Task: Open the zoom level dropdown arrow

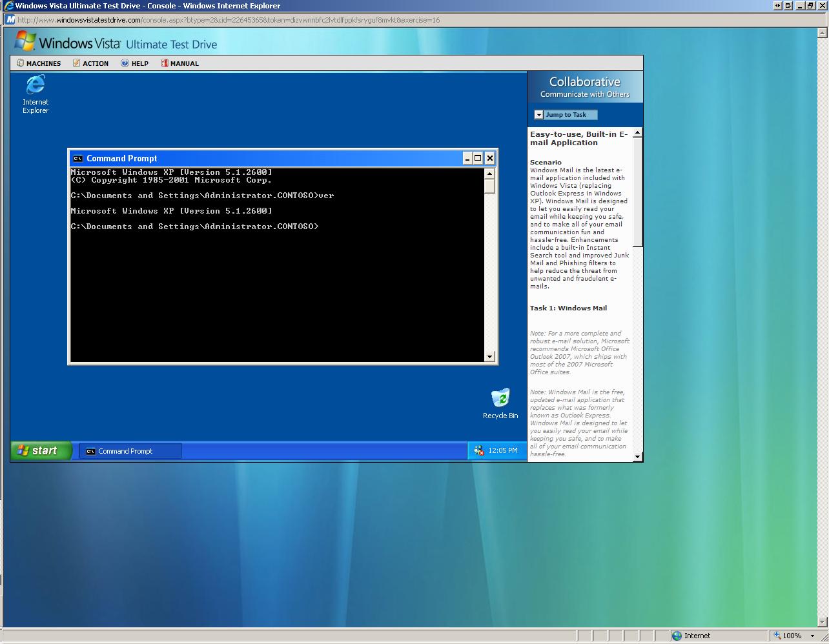Action: pos(812,636)
